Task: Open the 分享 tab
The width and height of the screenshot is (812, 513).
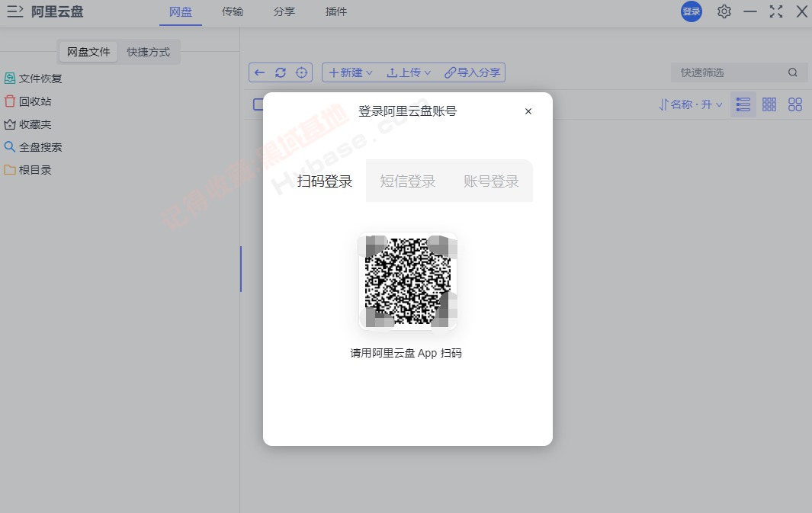Action: click(x=284, y=12)
